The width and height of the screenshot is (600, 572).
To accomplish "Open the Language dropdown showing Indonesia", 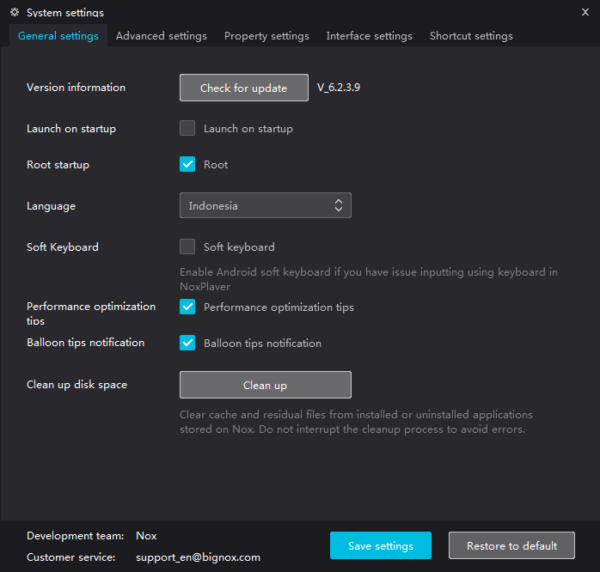I will tap(265, 206).
